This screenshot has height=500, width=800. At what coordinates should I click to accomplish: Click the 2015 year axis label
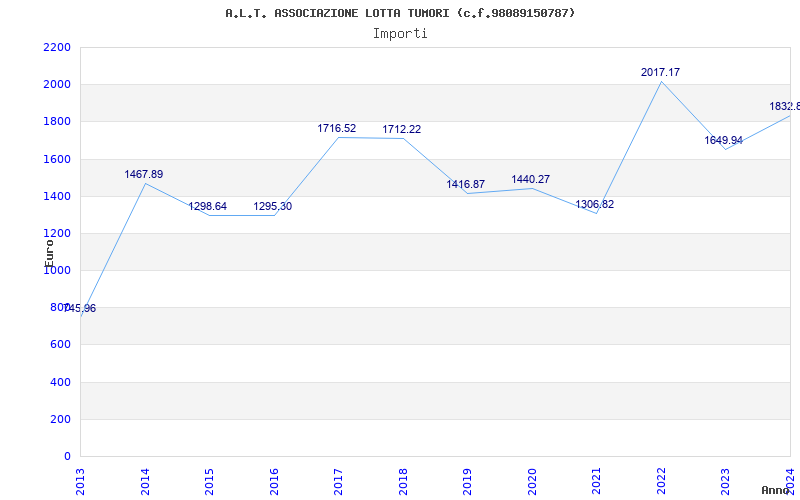[x=210, y=482]
